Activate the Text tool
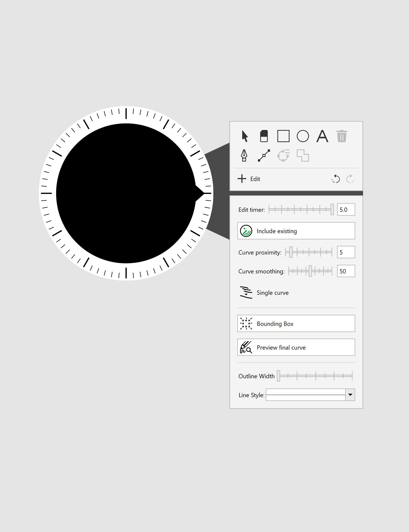The height and width of the screenshot is (532, 409). (322, 136)
